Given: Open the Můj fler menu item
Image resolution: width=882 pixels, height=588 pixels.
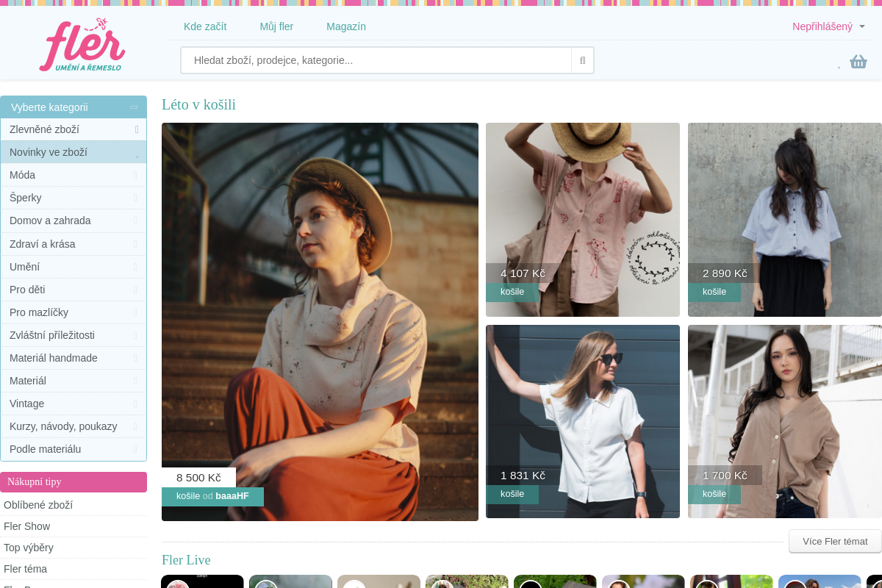Looking at the screenshot, I should point(276,26).
